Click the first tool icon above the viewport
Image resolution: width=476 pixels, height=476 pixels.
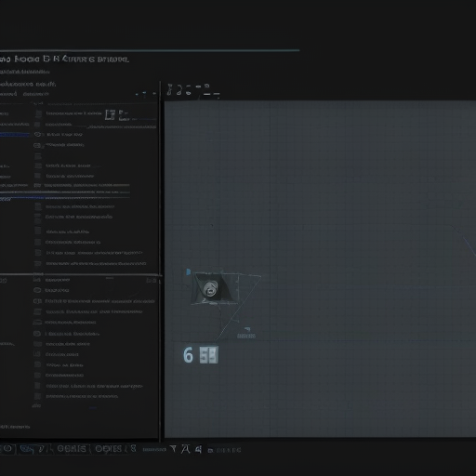pos(169,90)
